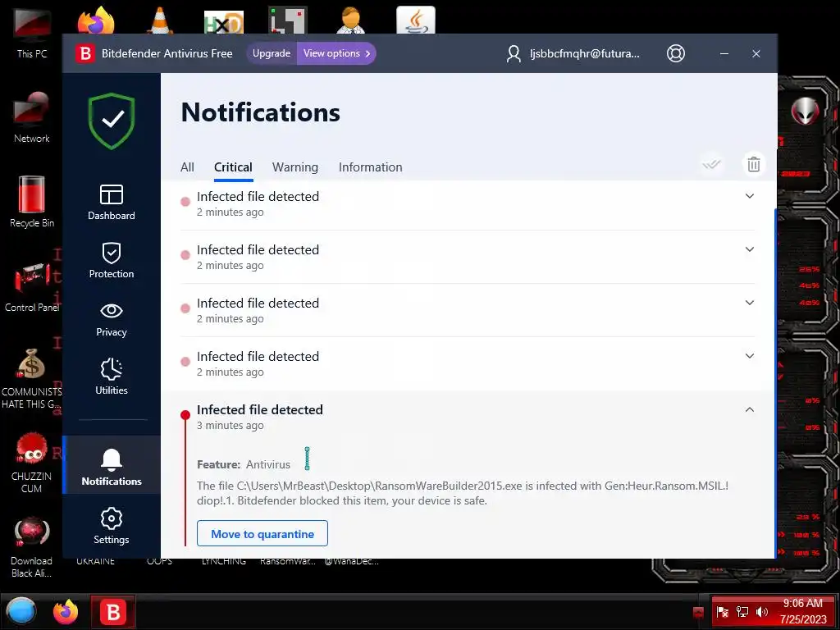Click the ljsbbcfmqhr@futura account name
This screenshot has height=630, width=840.
584,53
